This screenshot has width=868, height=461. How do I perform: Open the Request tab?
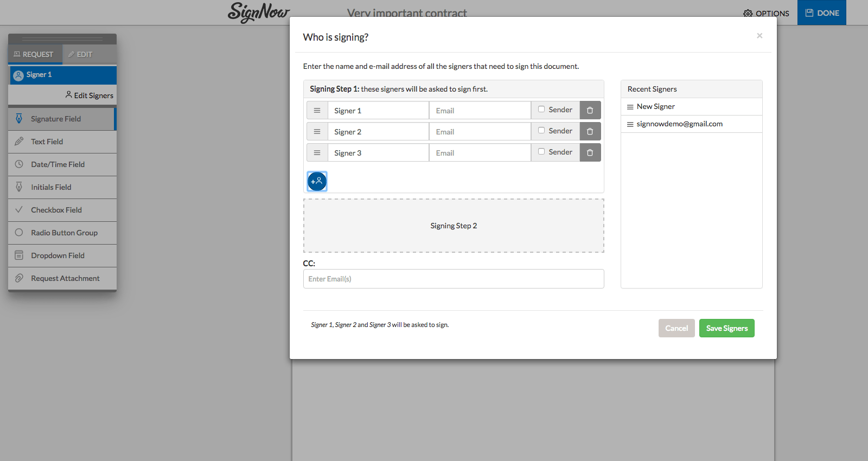[34, 54]
